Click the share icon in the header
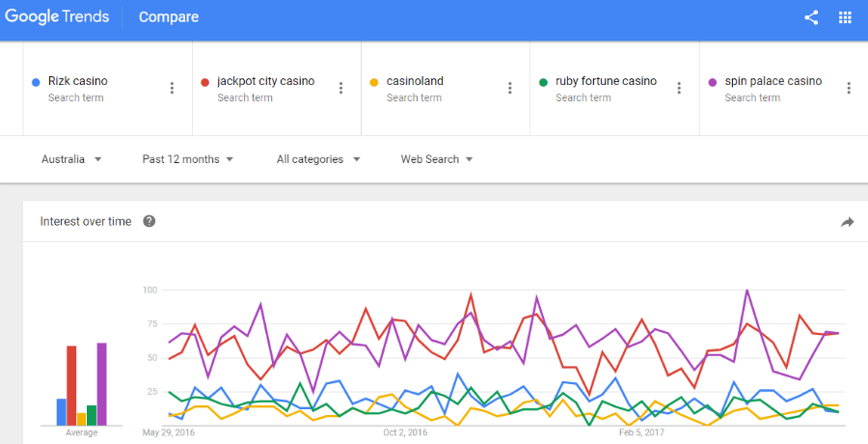 (x=811, y=17)
